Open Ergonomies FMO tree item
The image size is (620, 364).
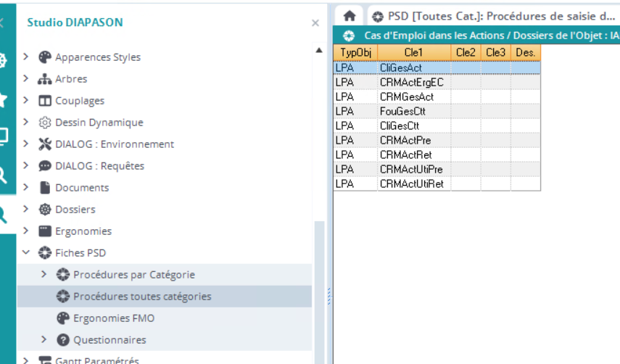click(x=114, y=318)
